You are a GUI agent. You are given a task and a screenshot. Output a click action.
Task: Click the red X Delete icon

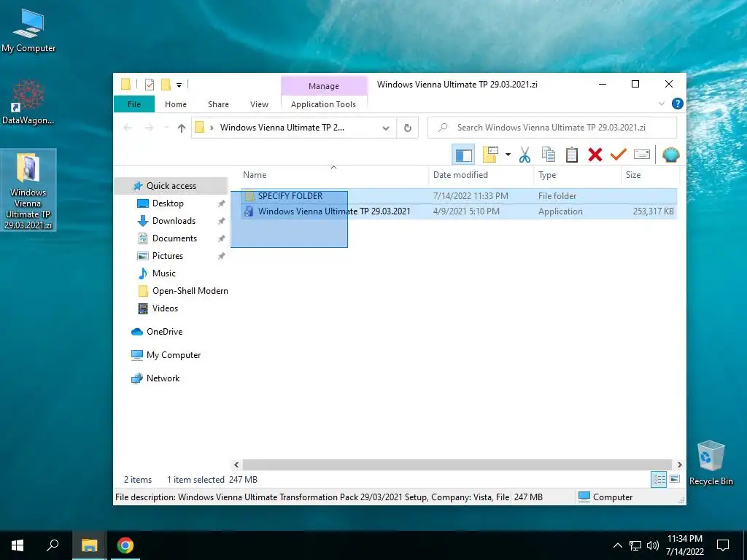pos(595,155)
